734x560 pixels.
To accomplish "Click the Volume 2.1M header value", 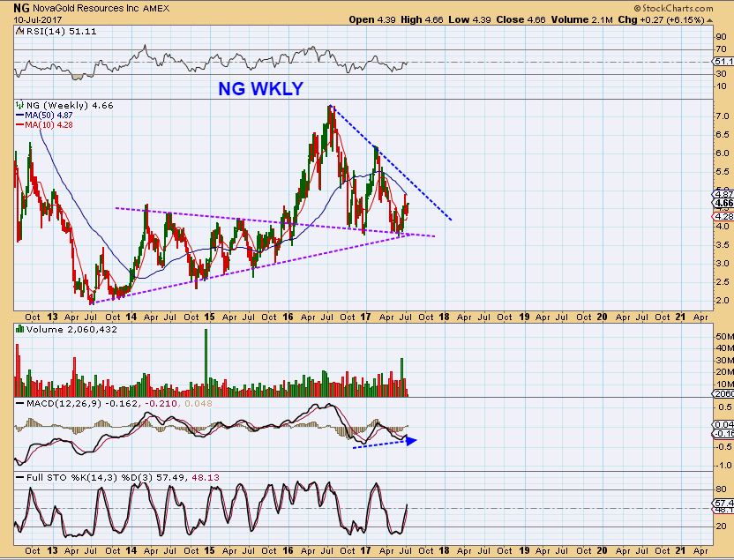I will 582,19.
